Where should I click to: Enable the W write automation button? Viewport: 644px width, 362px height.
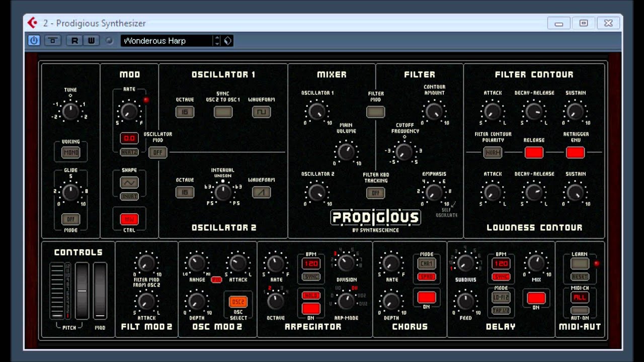[x=91, y=41]
